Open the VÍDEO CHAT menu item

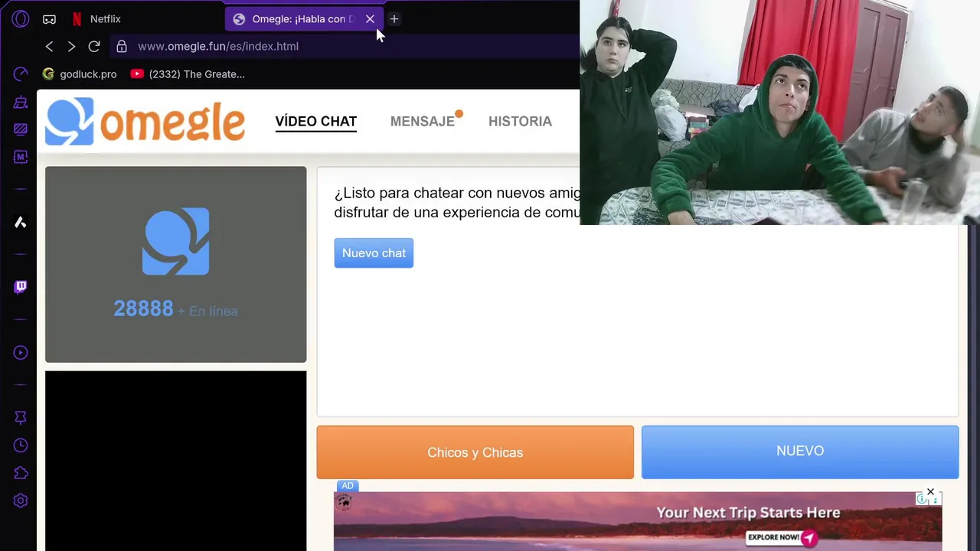[x=316, y=121]
